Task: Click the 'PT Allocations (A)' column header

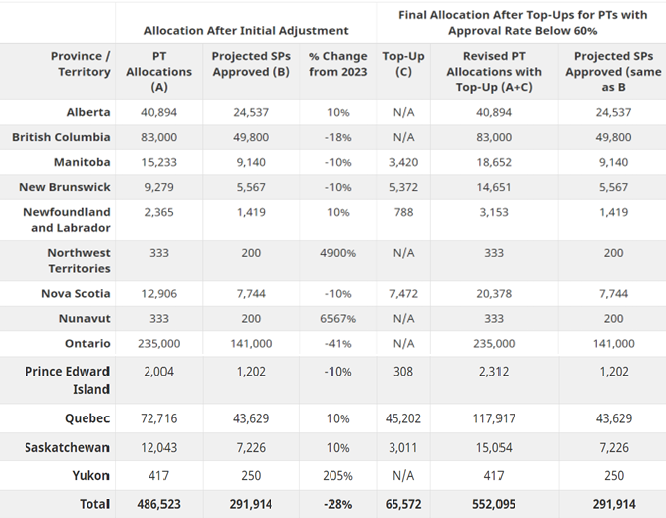Action: tap(159, 72)
